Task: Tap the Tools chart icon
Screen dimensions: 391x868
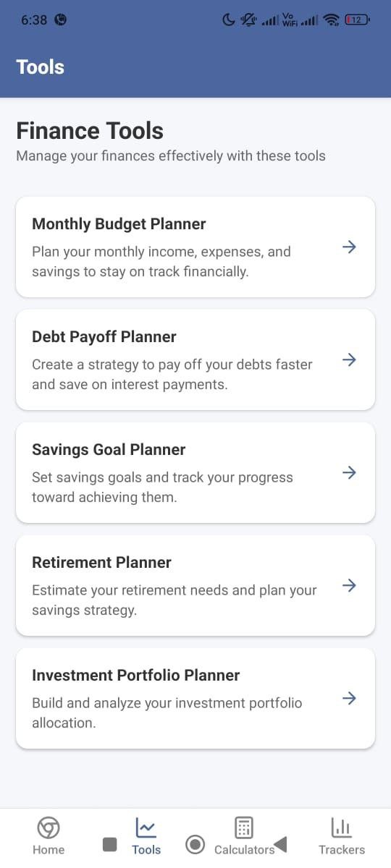Action: tap(146, 827)
